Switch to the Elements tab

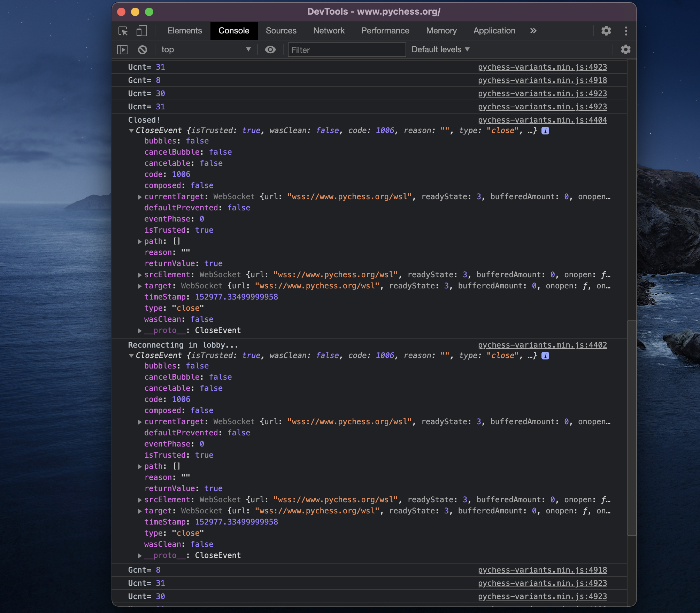(185, 31)
